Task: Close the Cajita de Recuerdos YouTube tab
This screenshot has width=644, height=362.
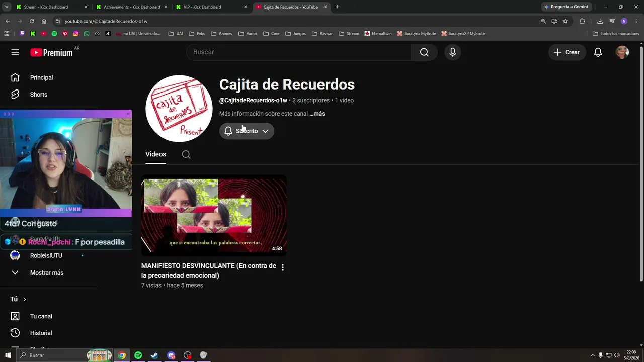Action: [325, 7]
